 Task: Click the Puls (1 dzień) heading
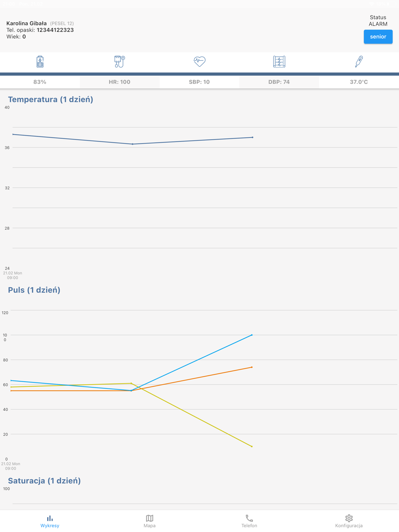(x=34, y=290)
